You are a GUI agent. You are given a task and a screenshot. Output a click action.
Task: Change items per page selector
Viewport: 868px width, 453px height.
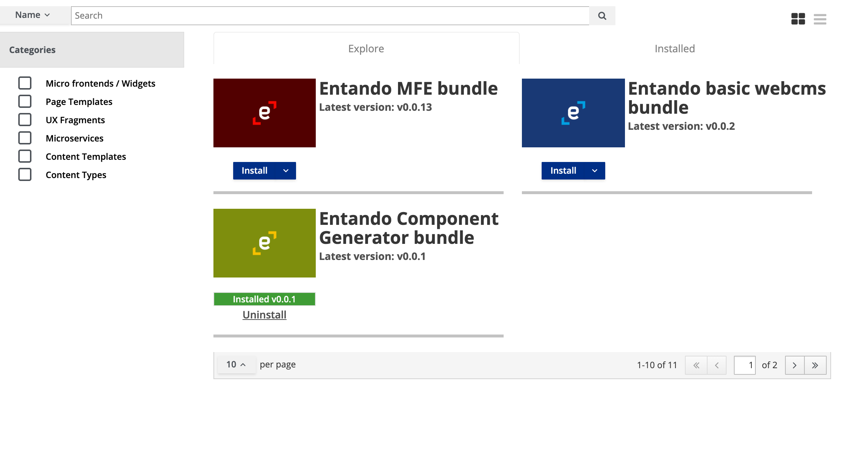[x=235, y=365]
